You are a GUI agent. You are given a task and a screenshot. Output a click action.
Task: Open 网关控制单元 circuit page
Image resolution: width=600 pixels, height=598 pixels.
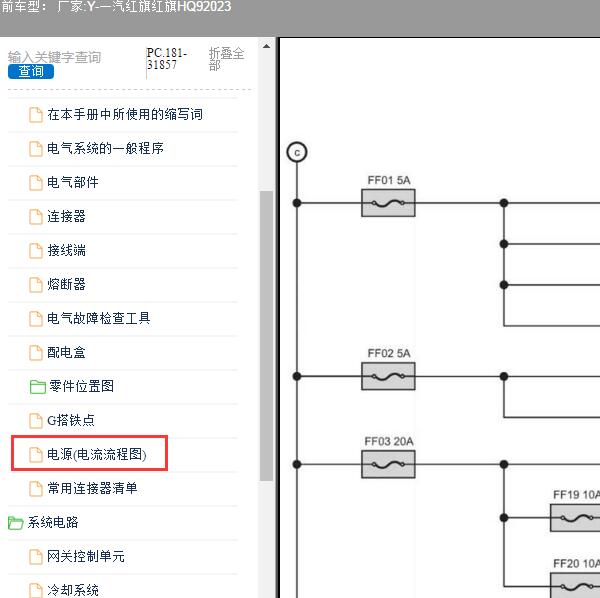click(86, 556)
